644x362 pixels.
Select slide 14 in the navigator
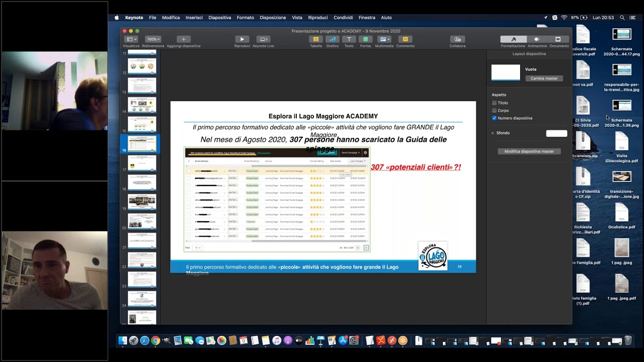(x=142, y=105)
